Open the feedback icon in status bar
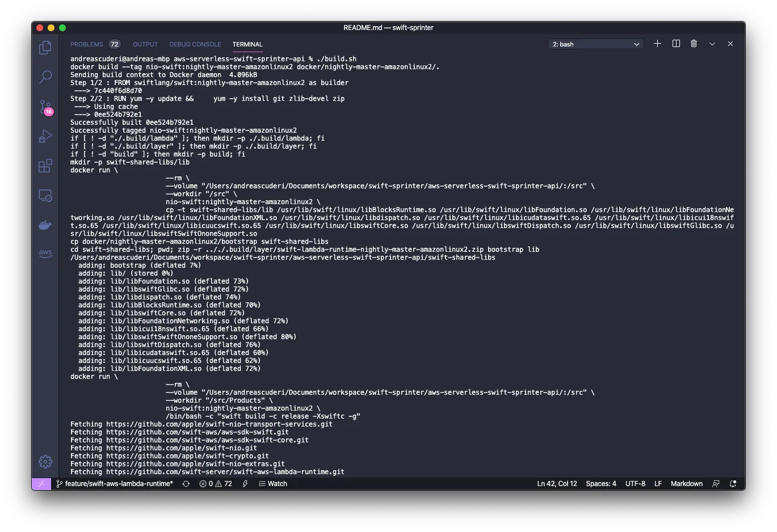777x532 pixels. 716,484
